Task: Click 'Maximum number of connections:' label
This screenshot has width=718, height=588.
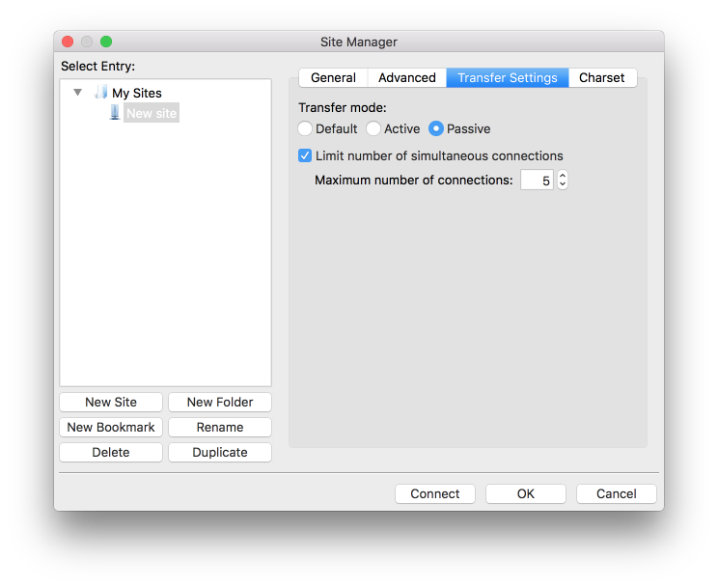Action: [414, 181]
